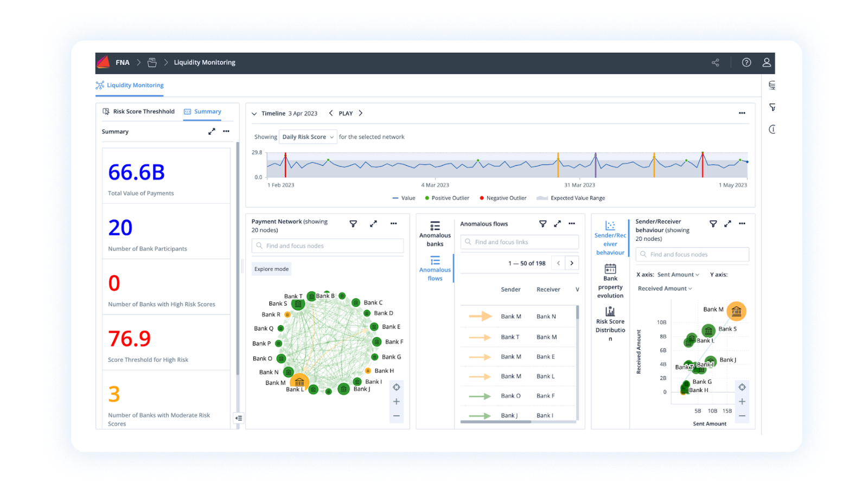Expand the Summary panel to fullscreen
The height and width of the screenshot is (488, 868).
(212, 131)
